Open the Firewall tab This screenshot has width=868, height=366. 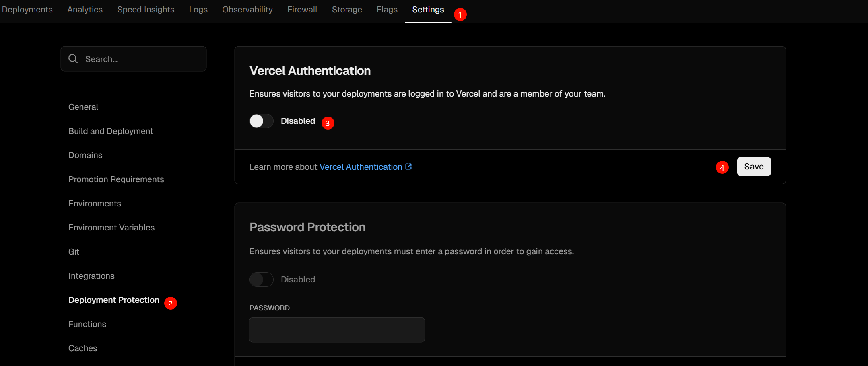click(x=302, y=10)
